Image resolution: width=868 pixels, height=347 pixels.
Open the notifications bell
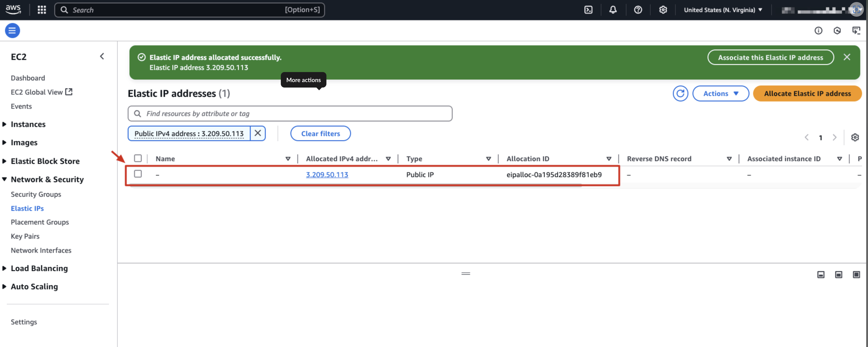tap(613, 10)
